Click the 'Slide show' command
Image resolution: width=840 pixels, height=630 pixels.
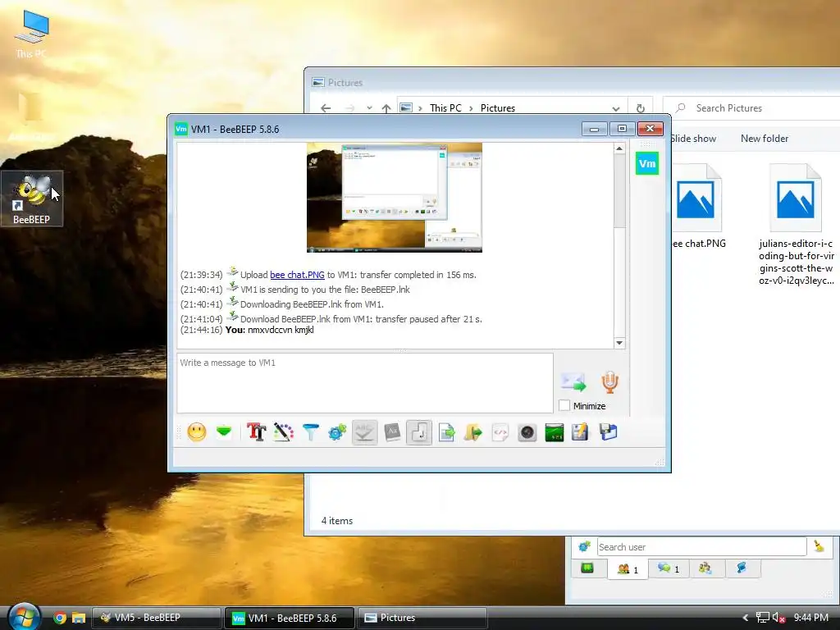point(692,138)
